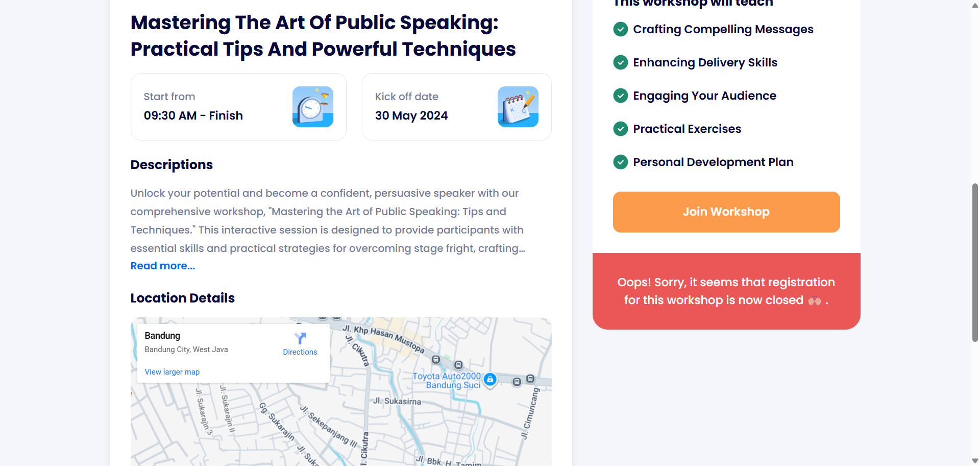Click the calendar icon beside Kick off date
The height and width of the screenshot is (466, 980).
518,107
